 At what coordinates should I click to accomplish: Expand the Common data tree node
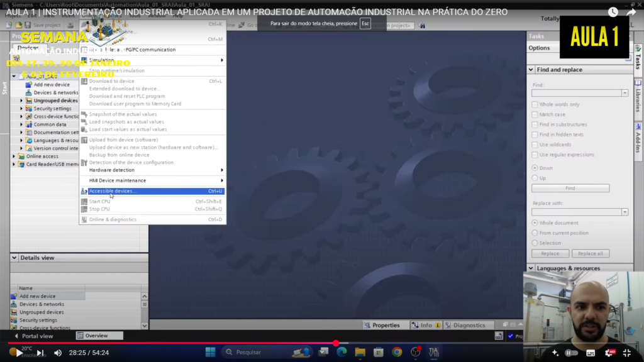coord(21,124)
